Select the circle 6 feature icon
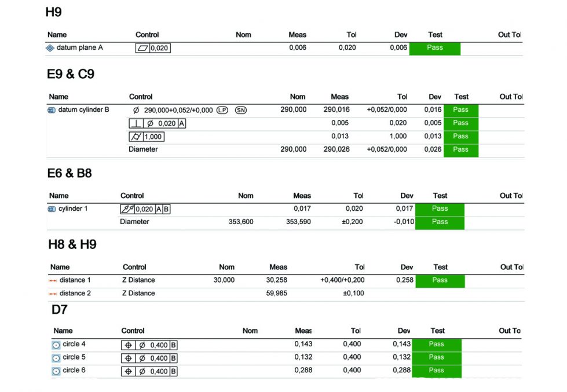The width and height of the screenshot is (567, 392). point(56,371)
